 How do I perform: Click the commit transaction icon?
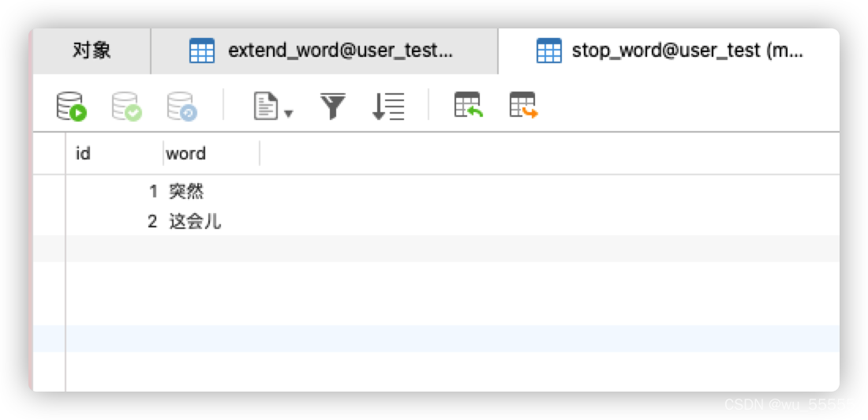tap(125, 106)
